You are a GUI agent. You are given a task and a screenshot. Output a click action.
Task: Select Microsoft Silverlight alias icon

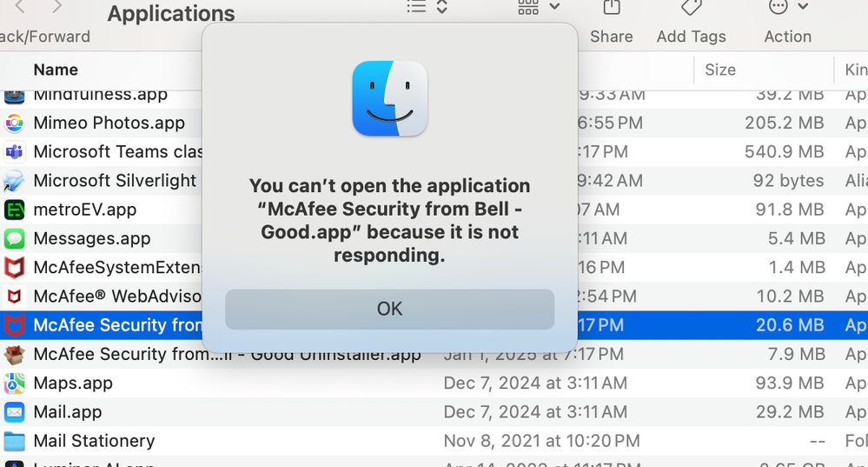15,181
